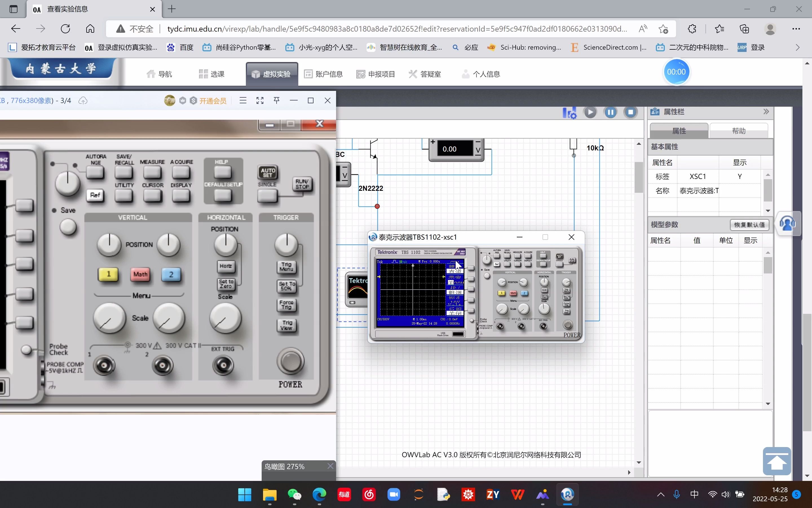Click the POWER knob in image viewer

291,362
